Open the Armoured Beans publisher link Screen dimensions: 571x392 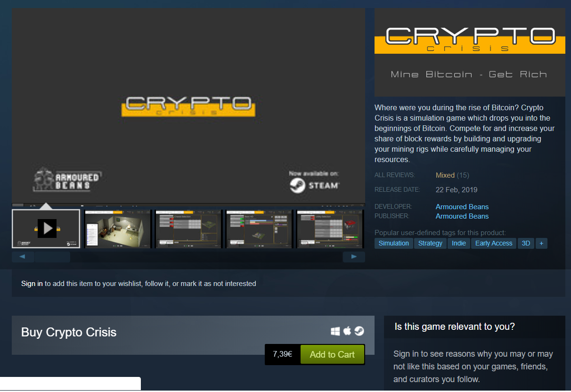click(x=462, y=216)
